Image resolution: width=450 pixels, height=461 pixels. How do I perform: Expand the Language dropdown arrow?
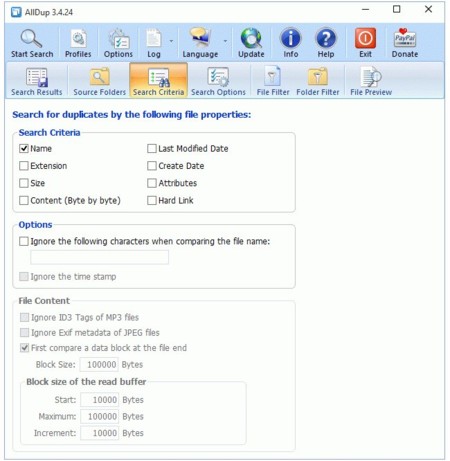click(225, 41)
